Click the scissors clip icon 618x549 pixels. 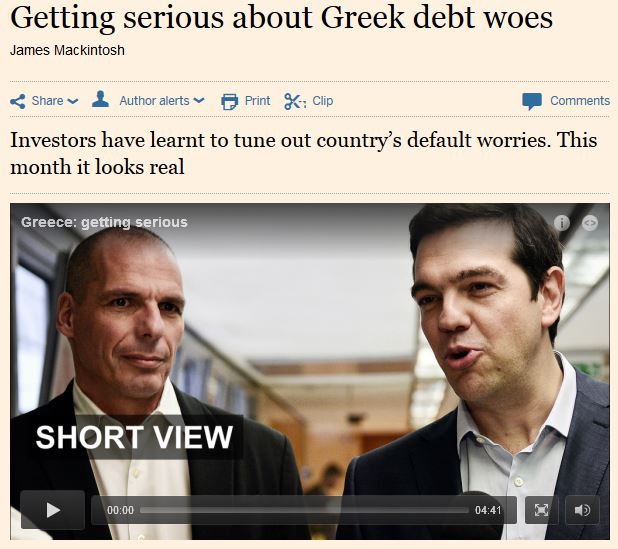pyautogui.click(x=295, y=101)
